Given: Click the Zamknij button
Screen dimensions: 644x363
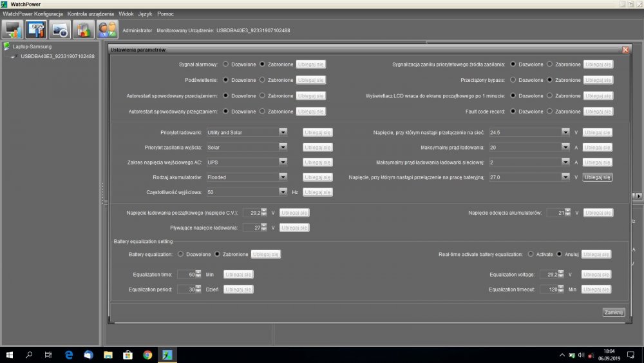Looking at the screenshot, I should point(613,312).
